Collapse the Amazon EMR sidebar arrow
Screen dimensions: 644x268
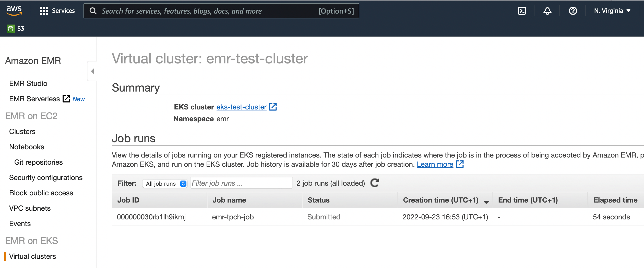pyautogui.click(x=92, y=71)
